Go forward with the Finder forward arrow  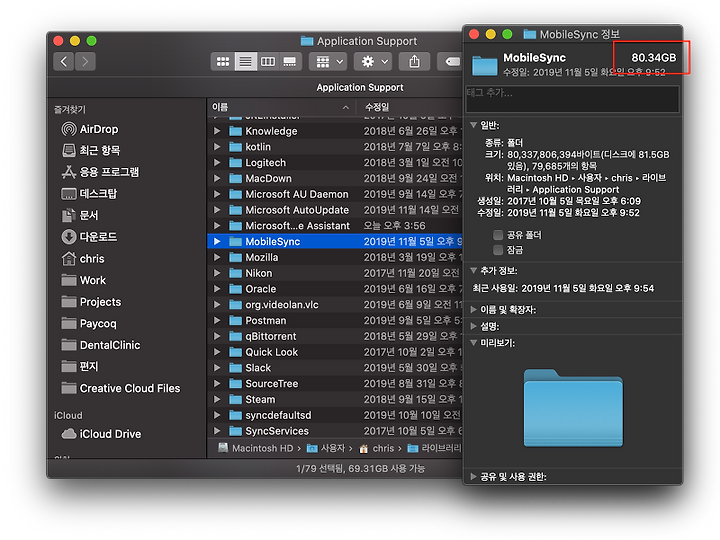(85, 62)
